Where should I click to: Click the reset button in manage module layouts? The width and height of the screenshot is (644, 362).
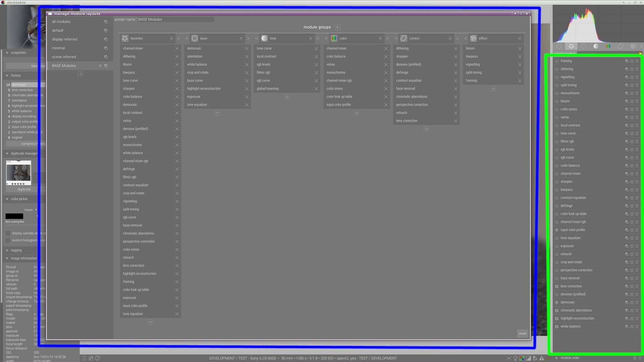522,333
